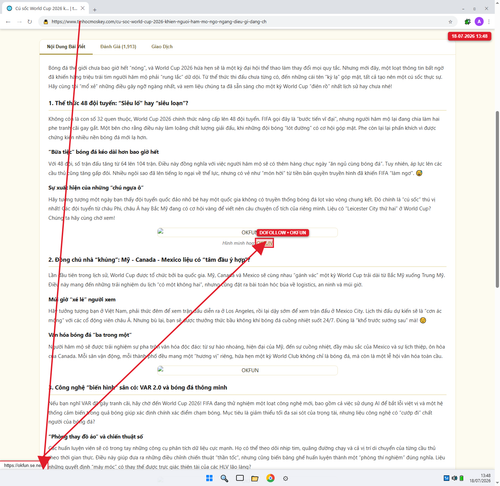Image resolution: width=500 pixels, height=486 pixels.
Task: Click subheading 'Bữa tiệc bóng đá kéo dài'
Action: click(104, 152)
